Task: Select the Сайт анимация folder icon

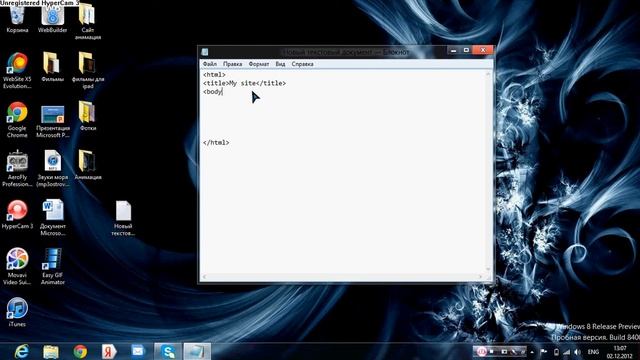Action: tap(87, 22)
